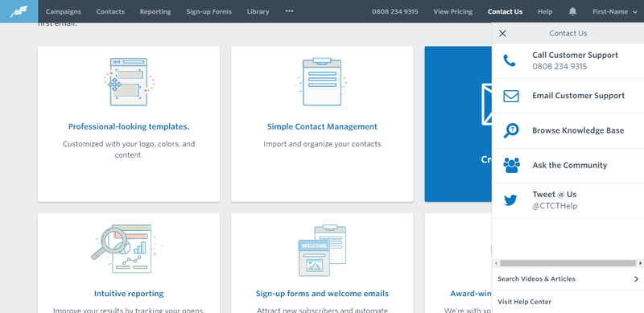This screenshot has height=313, width=644.
Task: Open the Library menu
Action: point(258,11)
